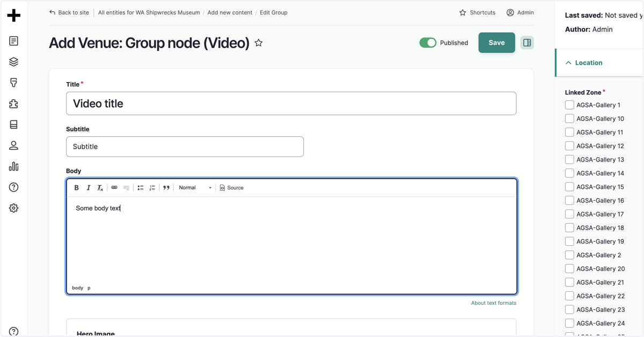Open the Admin user menu
The width and height of the screenshot is (644, 337).
[520, 12]
